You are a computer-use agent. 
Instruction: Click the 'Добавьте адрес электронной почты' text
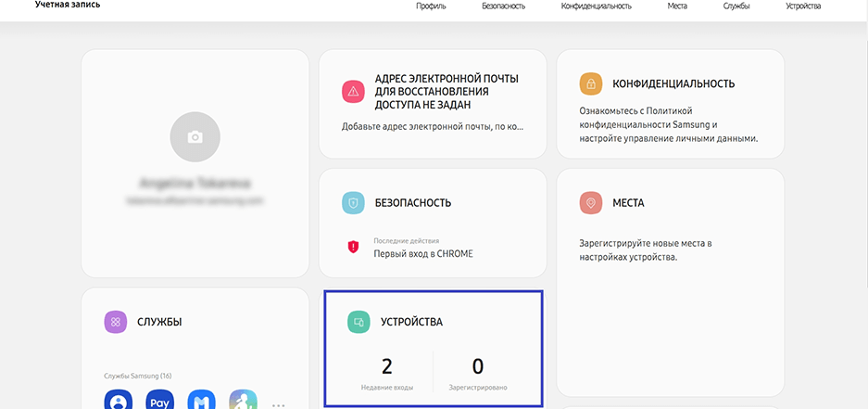click(433, 127)
